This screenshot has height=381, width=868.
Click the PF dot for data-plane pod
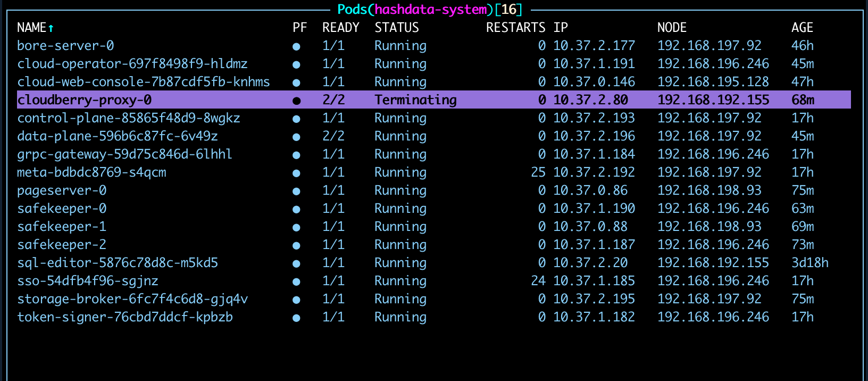point(296,137)
